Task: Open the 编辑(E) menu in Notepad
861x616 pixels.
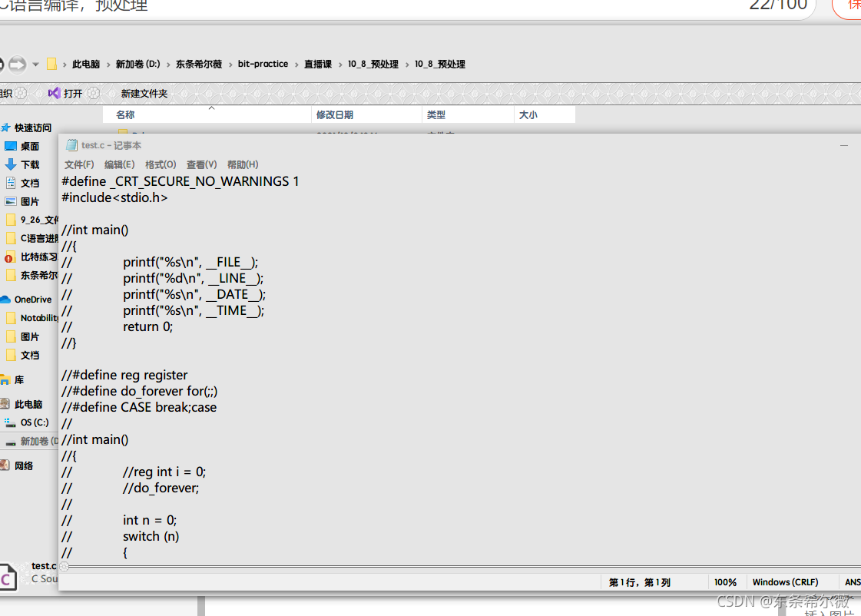Action: point(119,164)
